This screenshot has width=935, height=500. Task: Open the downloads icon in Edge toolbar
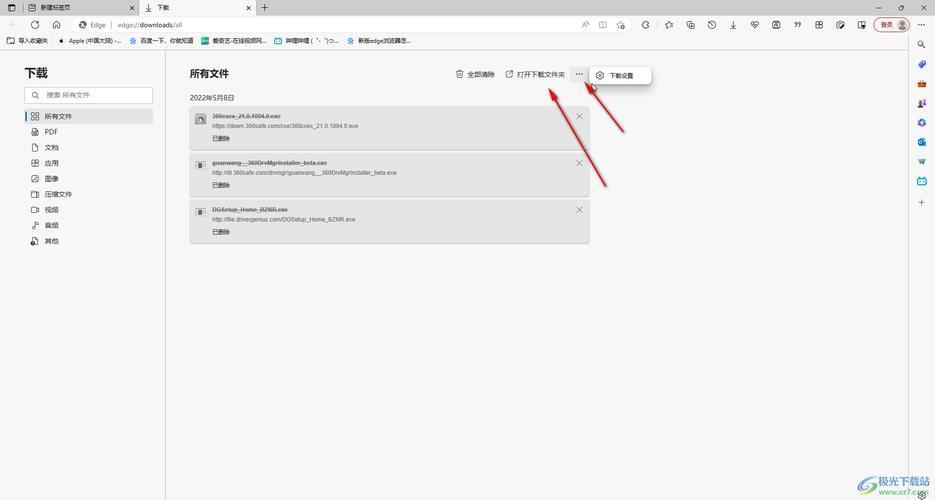point(733,25)
